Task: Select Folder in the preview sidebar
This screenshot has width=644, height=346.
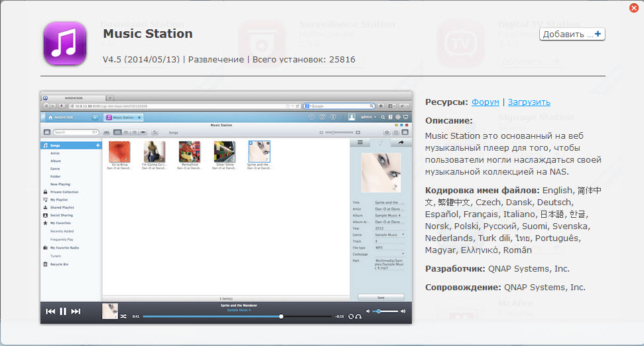Action: pyautogui.click(x=56, y=177)
